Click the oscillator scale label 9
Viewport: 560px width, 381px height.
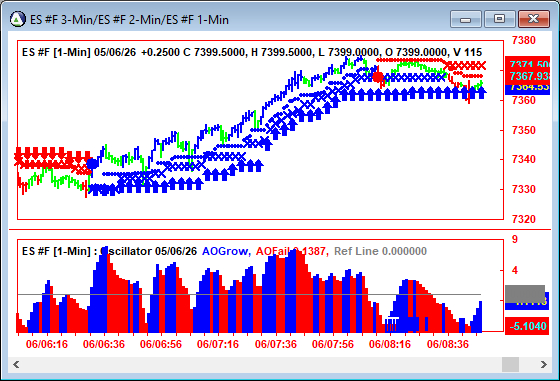pos(515,239)
